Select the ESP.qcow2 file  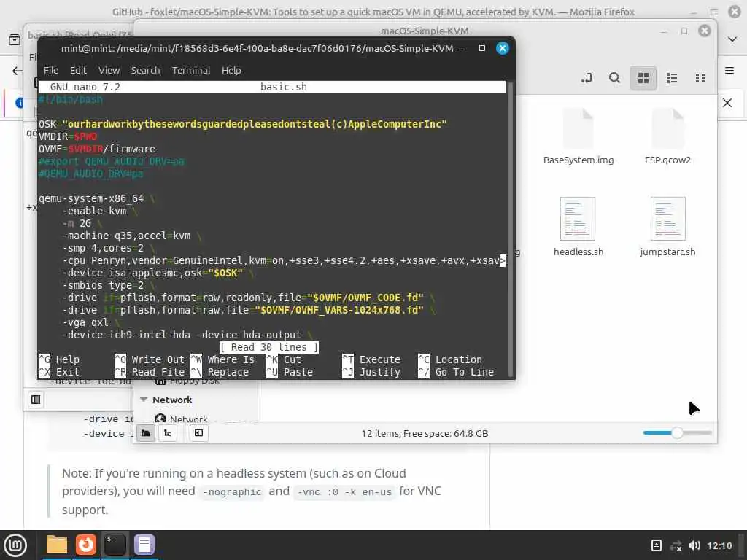[667, 137]
